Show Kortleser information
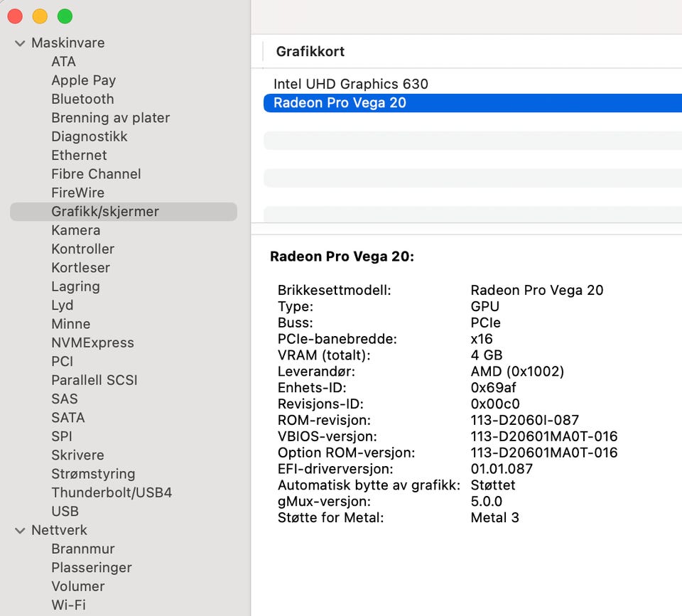The height and width of the screenshot is (616, 682). (x=80, y=268)
